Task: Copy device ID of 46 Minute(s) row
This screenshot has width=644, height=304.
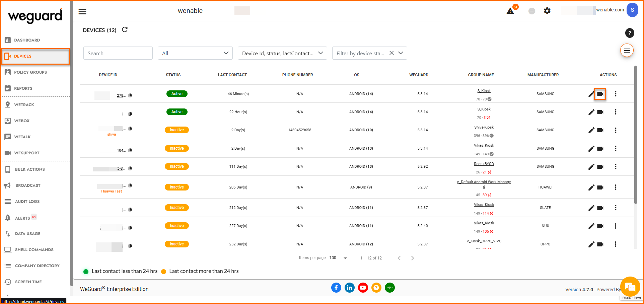Action: (130, 95)
